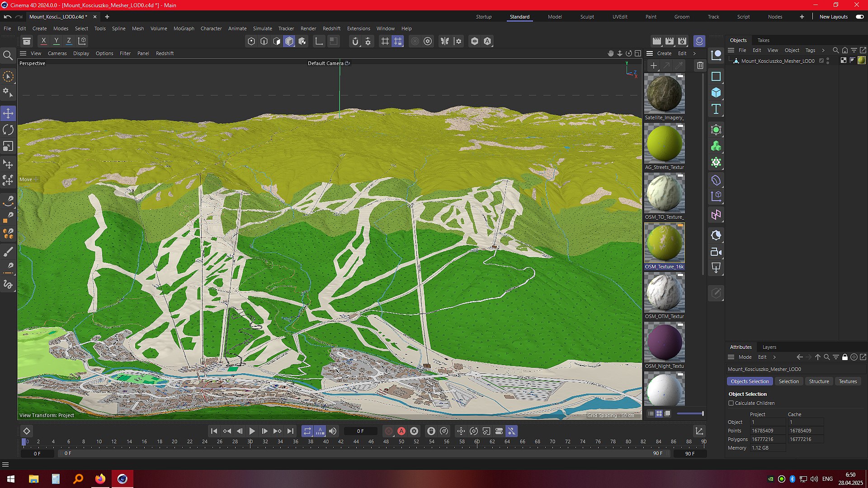This screenshot has height=488, width=868.
Task: Click the Autokeying red A button
Action: coord(401,431)
